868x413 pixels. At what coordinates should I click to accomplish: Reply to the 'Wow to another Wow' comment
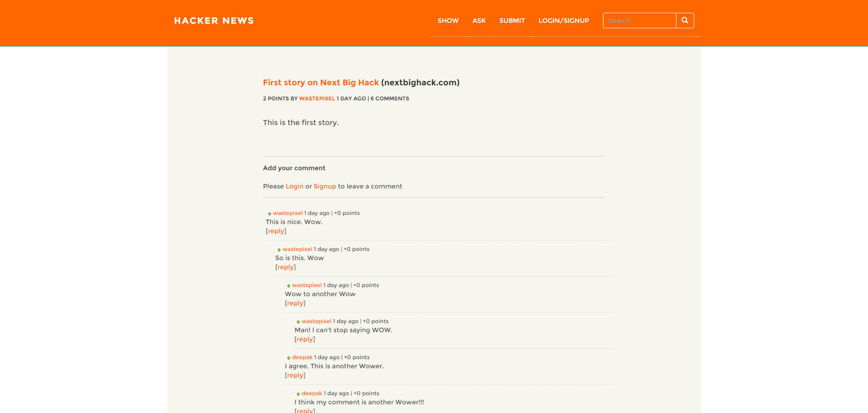pyautogui.click(x=295, y=303)
